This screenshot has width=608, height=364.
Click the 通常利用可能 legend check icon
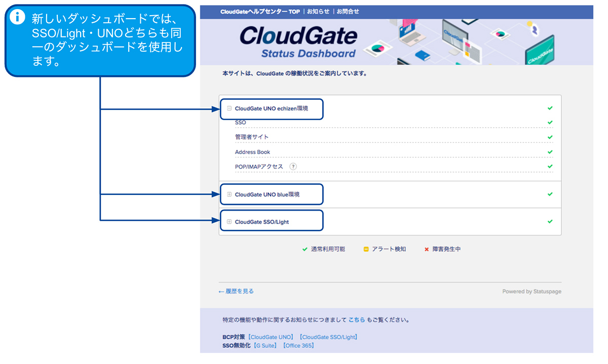coord(305,249)
